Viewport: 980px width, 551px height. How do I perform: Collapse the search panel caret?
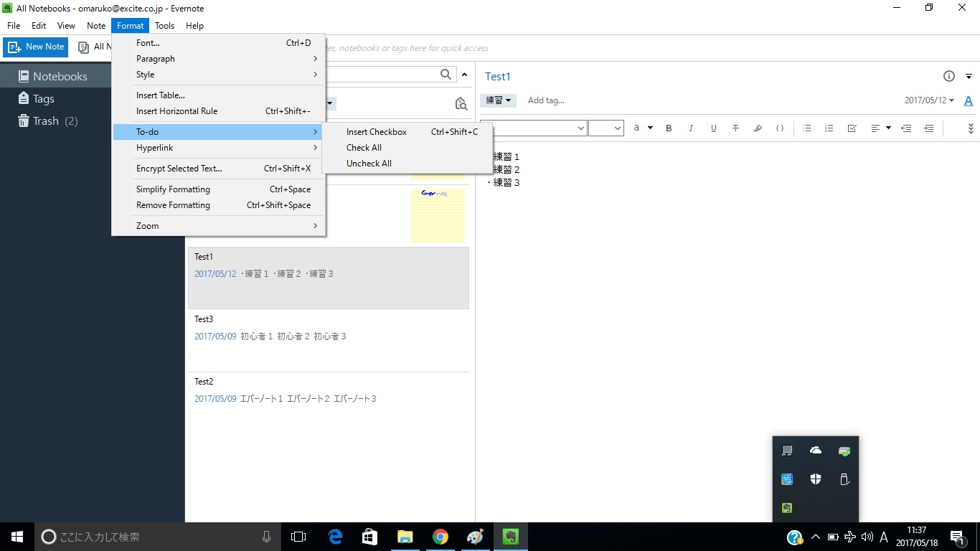(464, 75)
